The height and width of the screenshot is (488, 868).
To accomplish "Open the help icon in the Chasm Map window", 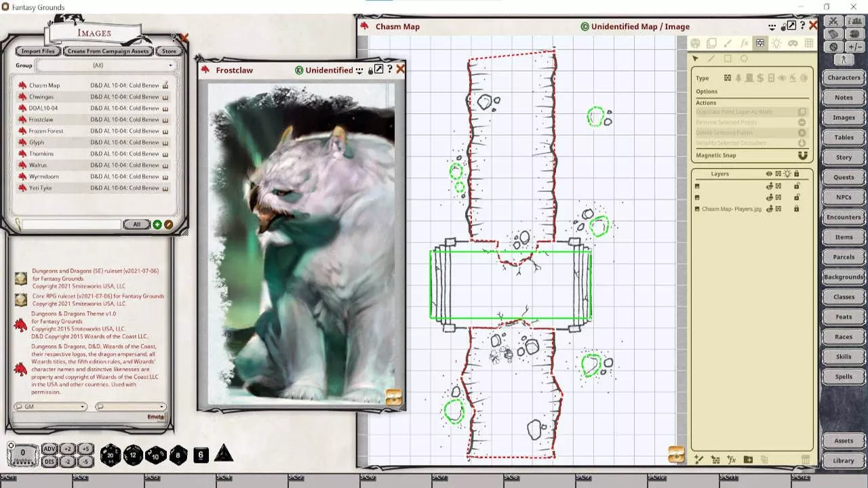I will [803, 26].
